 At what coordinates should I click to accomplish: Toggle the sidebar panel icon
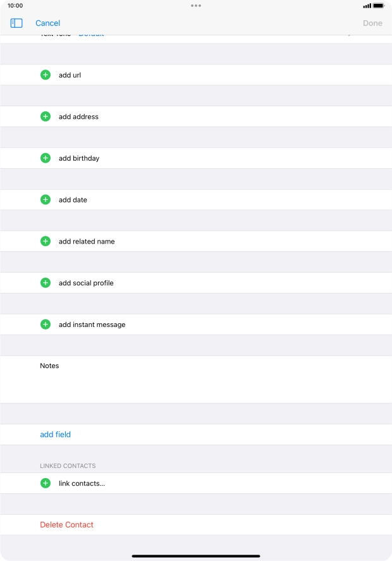click(16, 23)
